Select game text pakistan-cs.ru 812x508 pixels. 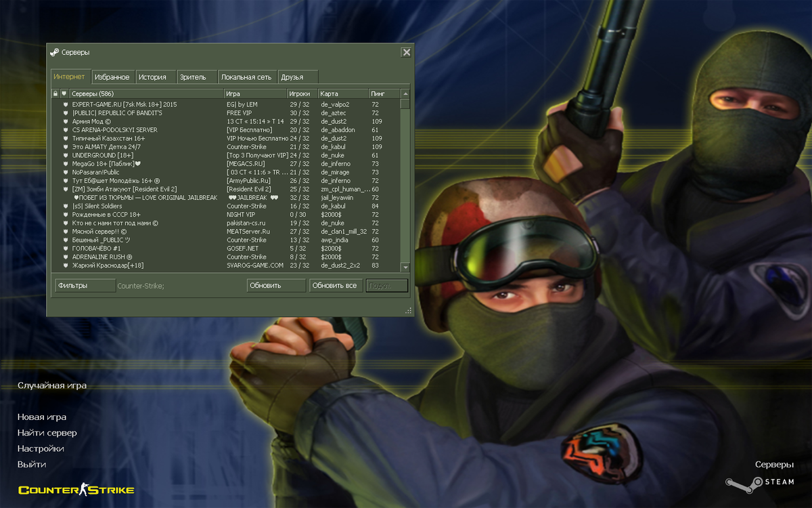246,223
